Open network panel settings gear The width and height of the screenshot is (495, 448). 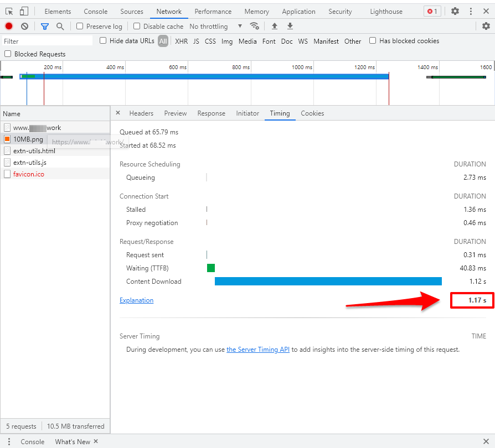(x=486, y=26)
